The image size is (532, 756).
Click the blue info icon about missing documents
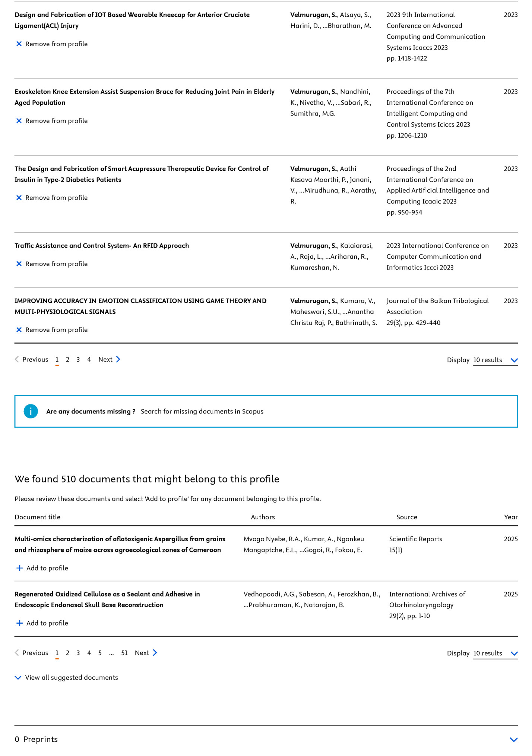31,411
